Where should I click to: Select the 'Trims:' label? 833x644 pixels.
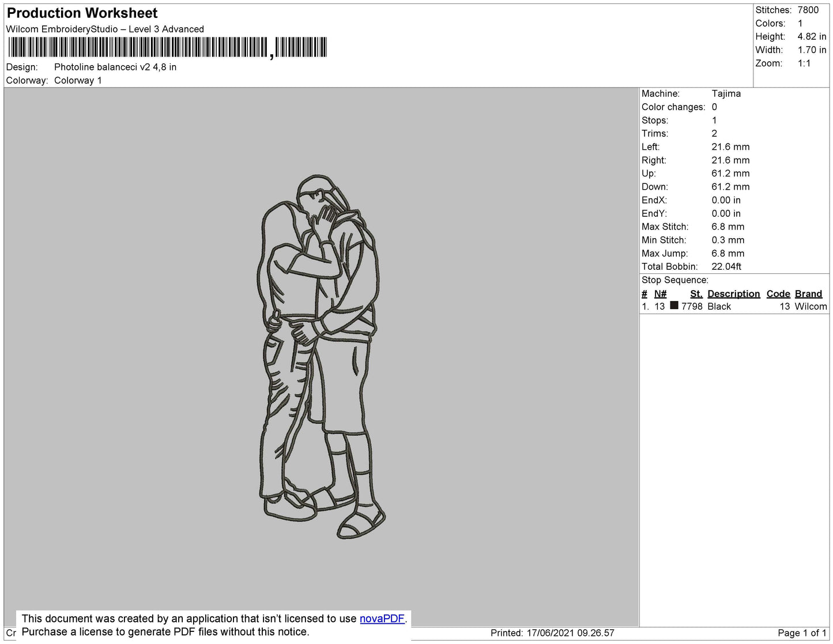(x=655, y=134)
